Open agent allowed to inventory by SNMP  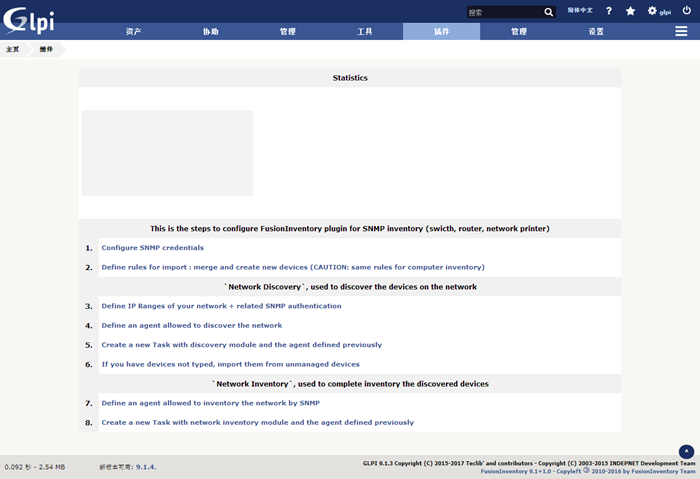(x=211, y=403)
